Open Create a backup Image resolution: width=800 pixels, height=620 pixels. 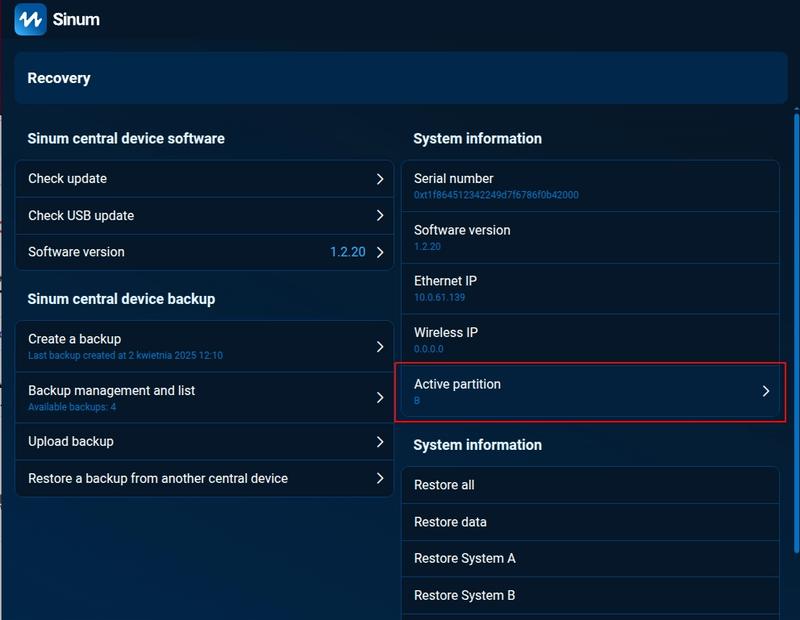[x=205, y=346]
